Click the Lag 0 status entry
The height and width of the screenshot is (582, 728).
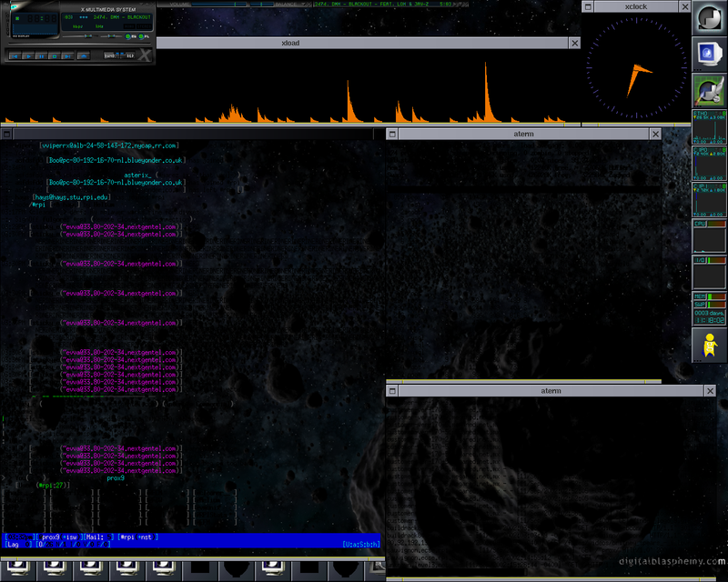19,544
